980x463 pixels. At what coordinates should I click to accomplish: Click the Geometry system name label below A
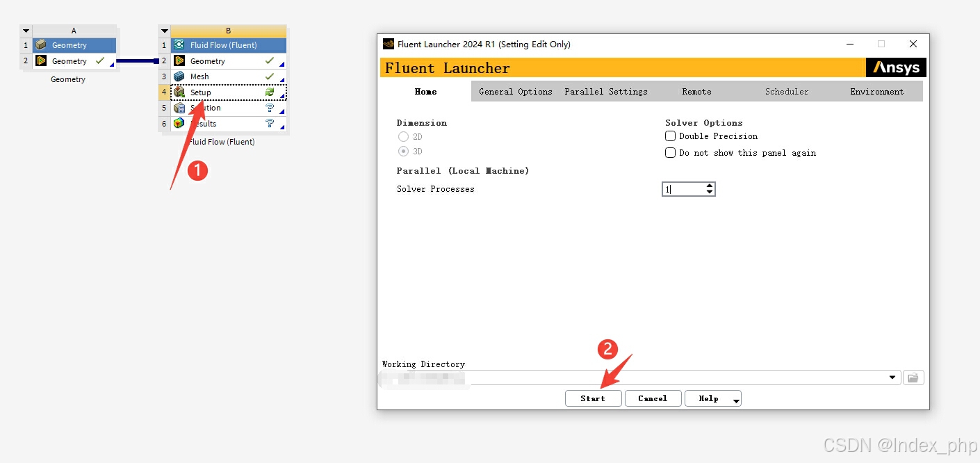click(x=68, y=79)
